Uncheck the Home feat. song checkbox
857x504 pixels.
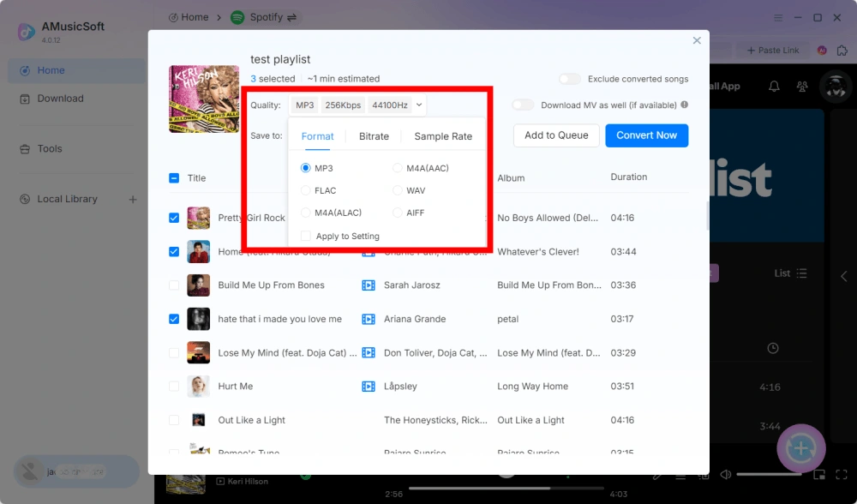(x=174, y=251)
